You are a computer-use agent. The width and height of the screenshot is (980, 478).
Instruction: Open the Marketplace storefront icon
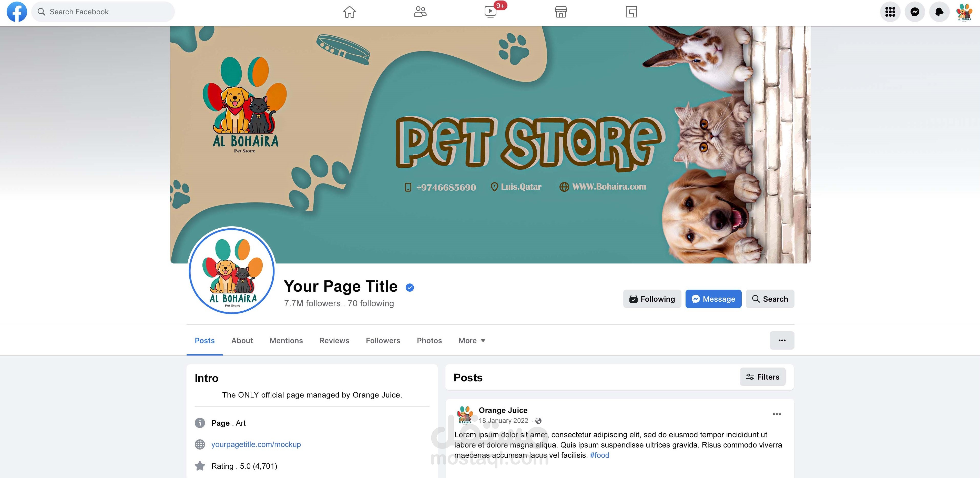pyautogui.click(x=561, y=12)
